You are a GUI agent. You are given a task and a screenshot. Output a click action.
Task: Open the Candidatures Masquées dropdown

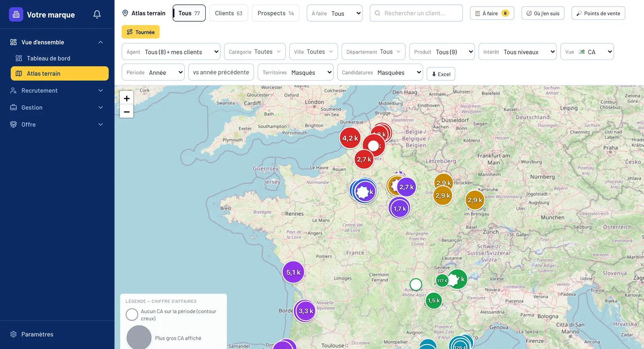point(380,72)
